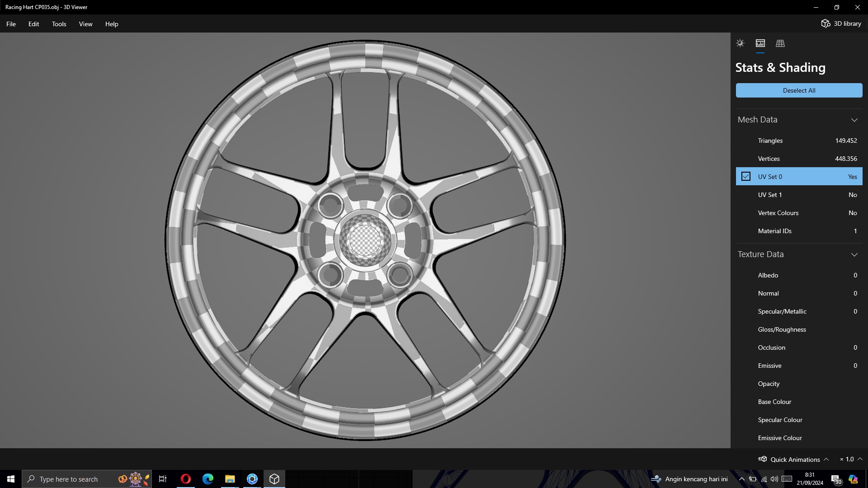The image size is (868, 488).
Task: Launch Microsoft Edge from taskbar
Action: [x=208, y=479]
